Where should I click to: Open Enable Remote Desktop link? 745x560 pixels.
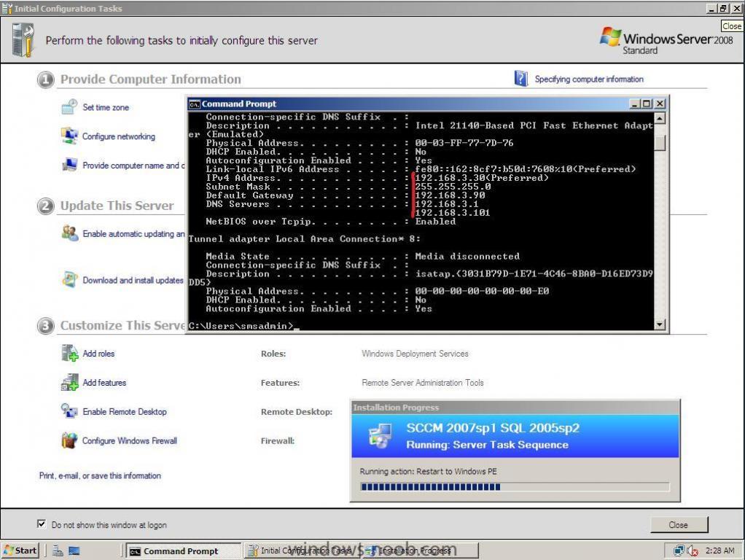click(x=125, y=412)
